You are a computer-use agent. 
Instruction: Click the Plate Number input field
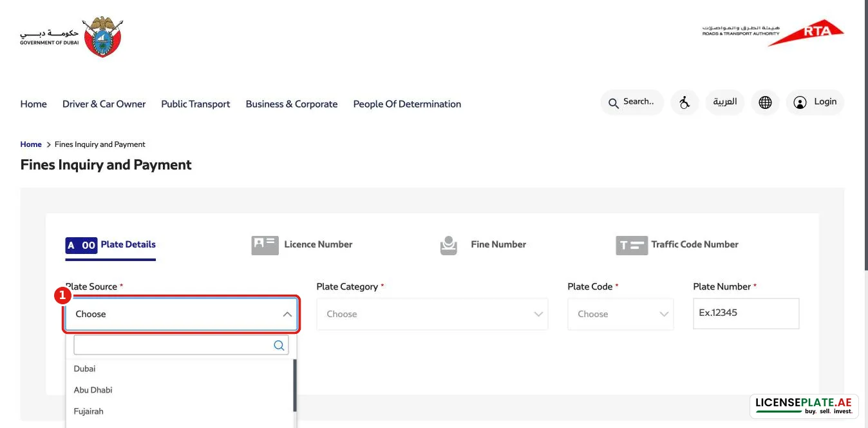(746, 313)
